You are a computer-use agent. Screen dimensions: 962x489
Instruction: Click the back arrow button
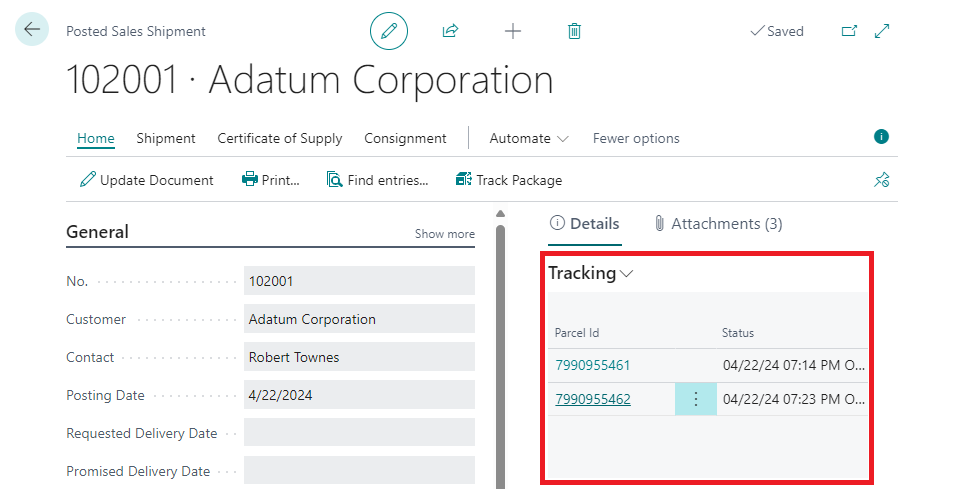[32, 30]
